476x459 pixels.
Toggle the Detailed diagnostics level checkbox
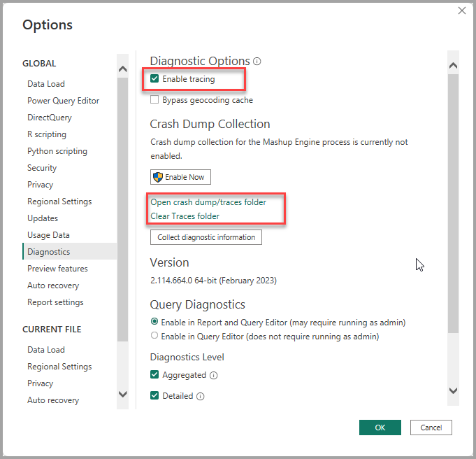pyautogui.click(x=154, y=395)
